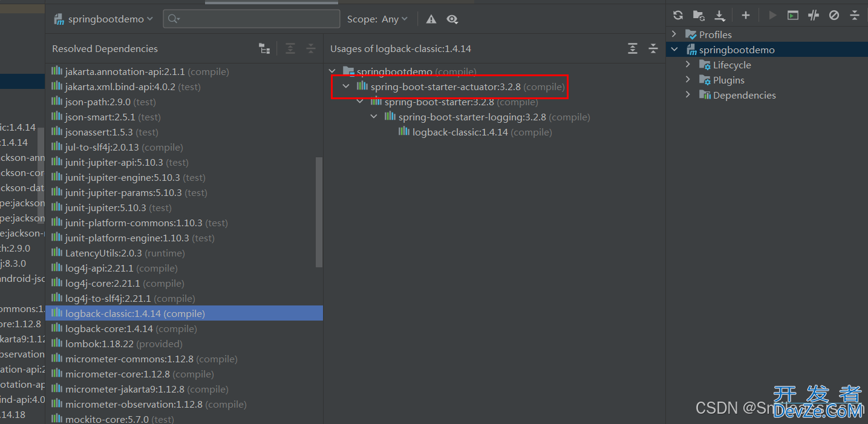Click the Plugins gear folder icon
This screenshot has height=424, width=868.
pyautogui.click(x=705, y=80)
